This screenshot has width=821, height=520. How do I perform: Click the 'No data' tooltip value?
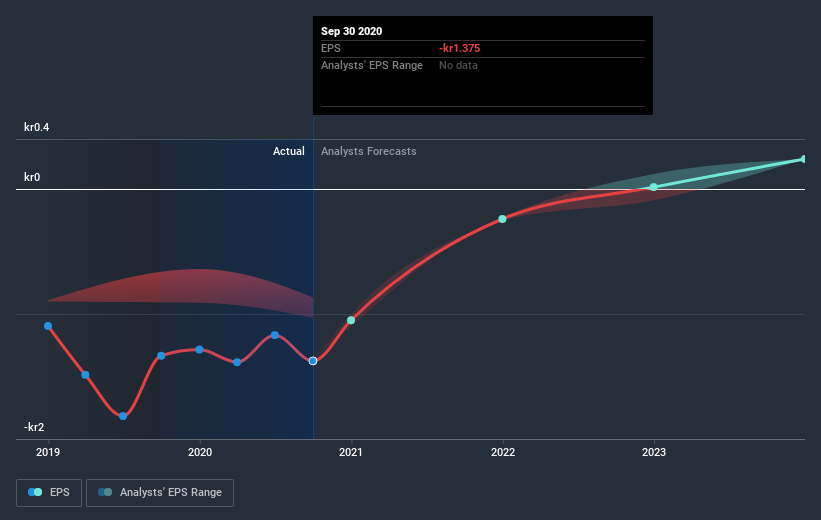pos(458,65)
